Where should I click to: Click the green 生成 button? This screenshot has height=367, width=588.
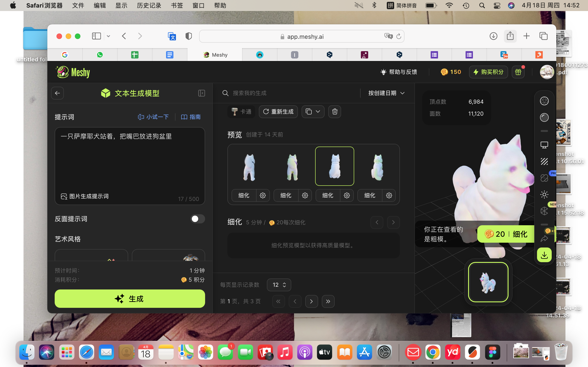[130, 299]
